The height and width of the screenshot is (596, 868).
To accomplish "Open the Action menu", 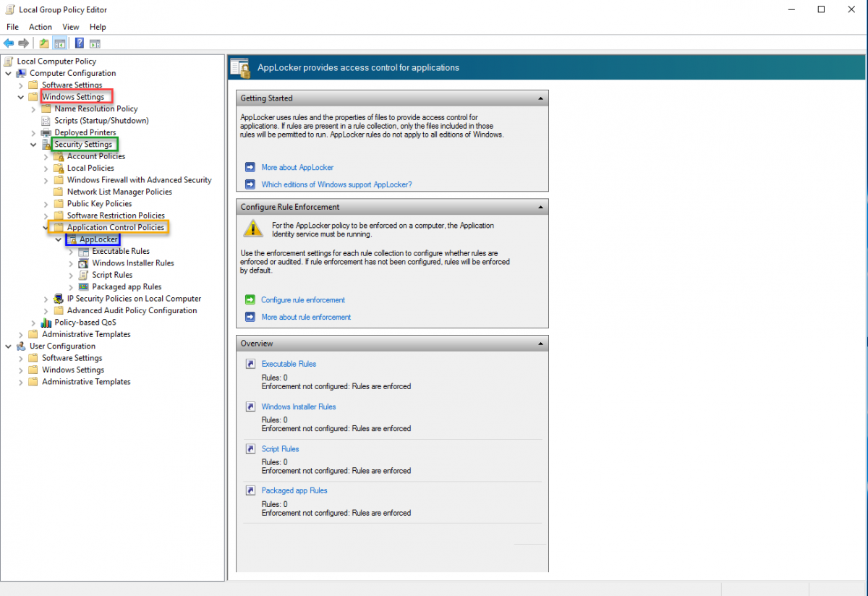I will (41, 27).
